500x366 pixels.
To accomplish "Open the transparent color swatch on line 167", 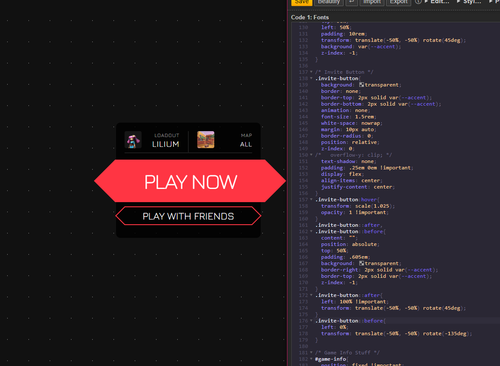I will [x=361, y=263].
